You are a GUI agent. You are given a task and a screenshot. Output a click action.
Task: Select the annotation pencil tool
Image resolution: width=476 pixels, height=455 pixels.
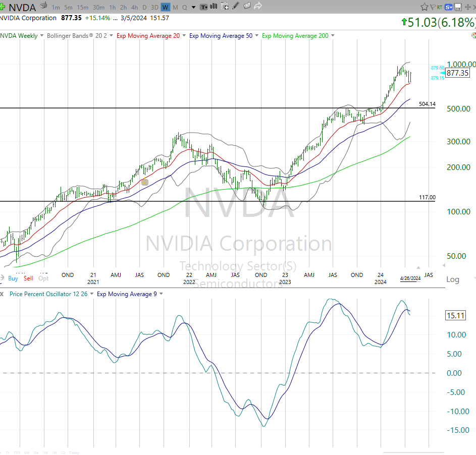235,6
